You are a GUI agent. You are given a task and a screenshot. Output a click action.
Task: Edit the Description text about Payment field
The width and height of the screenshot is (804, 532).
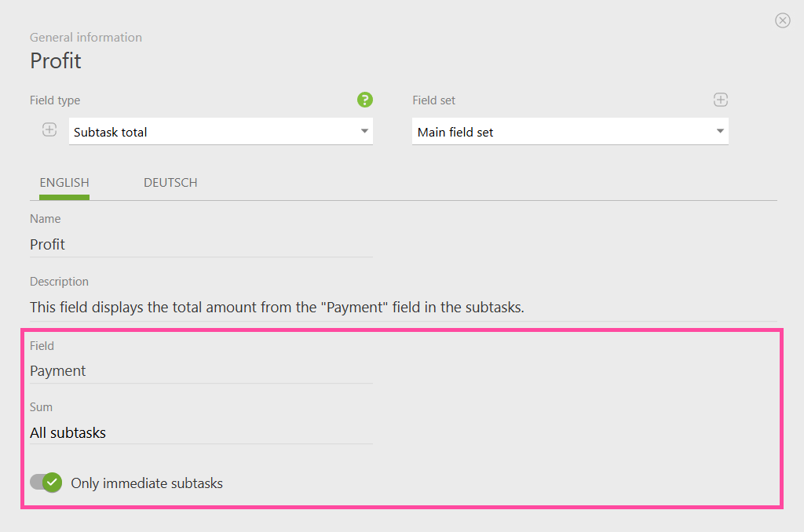pyautogui.click(x=404, y=308)
